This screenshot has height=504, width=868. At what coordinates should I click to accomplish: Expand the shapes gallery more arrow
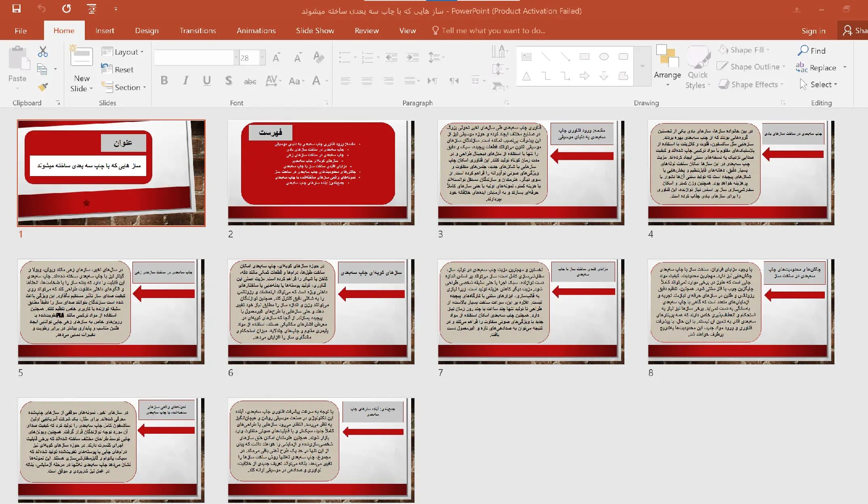point(642,66)
